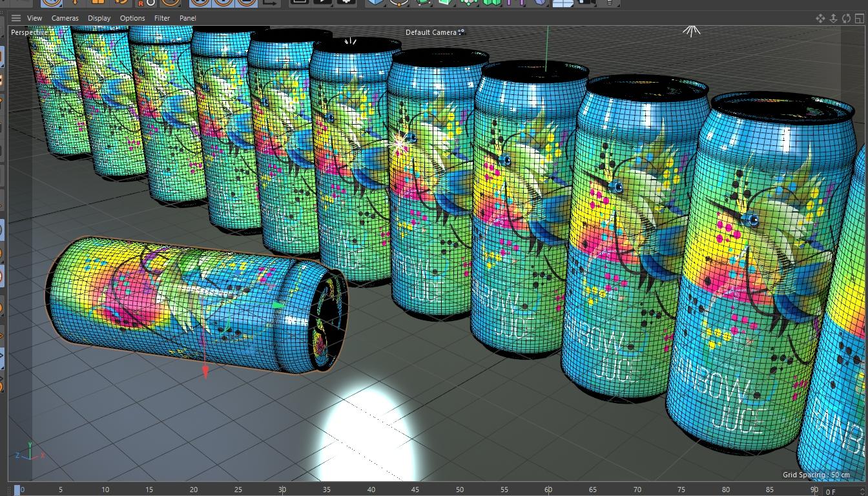
Task: Jump timeline to frame 5
Action: 61,490
